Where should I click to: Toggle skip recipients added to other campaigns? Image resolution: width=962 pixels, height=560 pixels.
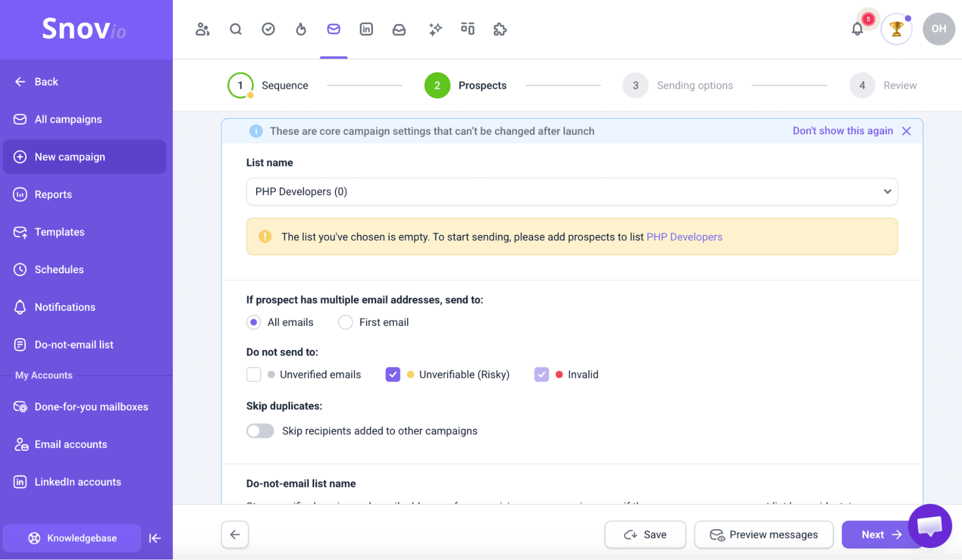260,431
